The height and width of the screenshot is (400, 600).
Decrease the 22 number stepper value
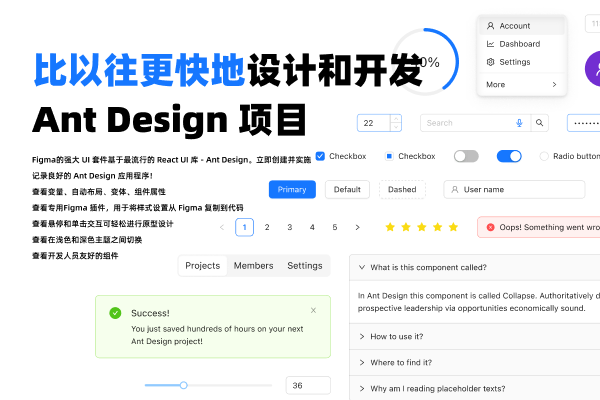[396, 127]
